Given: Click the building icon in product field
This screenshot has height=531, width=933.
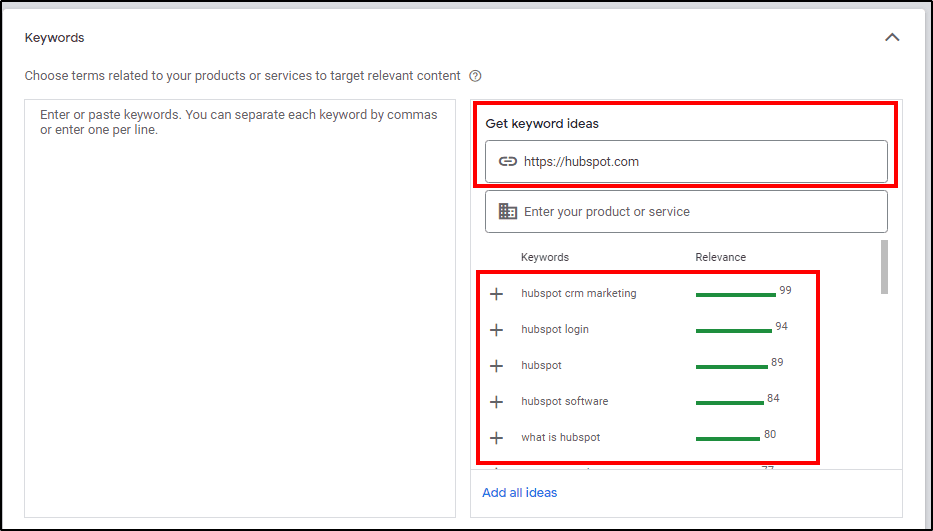Looking at the screenshot, I should (507, 211).
